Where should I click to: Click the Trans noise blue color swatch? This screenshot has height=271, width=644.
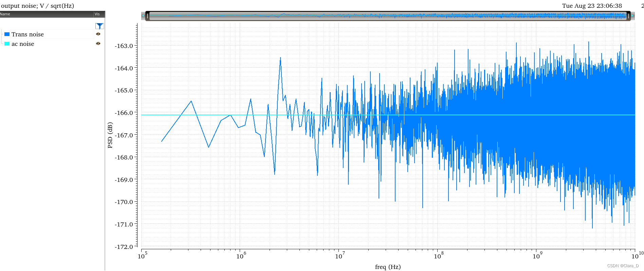(x=7, y=34)
